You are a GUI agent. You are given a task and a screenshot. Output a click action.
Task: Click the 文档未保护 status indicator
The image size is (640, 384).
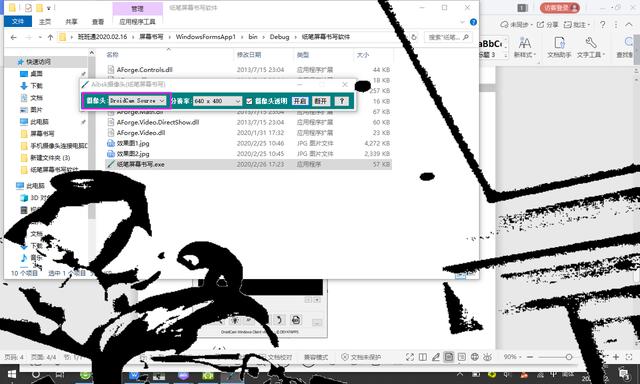pyautogui.click(x=361, y=357)
